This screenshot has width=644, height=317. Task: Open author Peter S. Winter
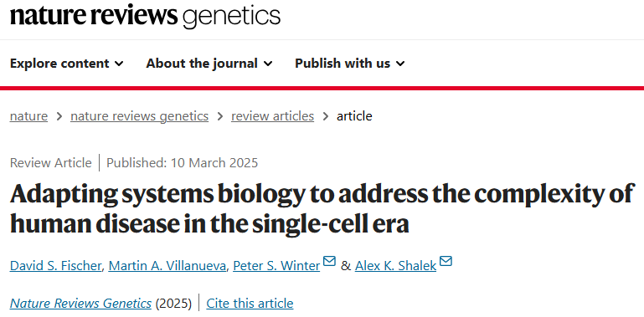point(276,266)
